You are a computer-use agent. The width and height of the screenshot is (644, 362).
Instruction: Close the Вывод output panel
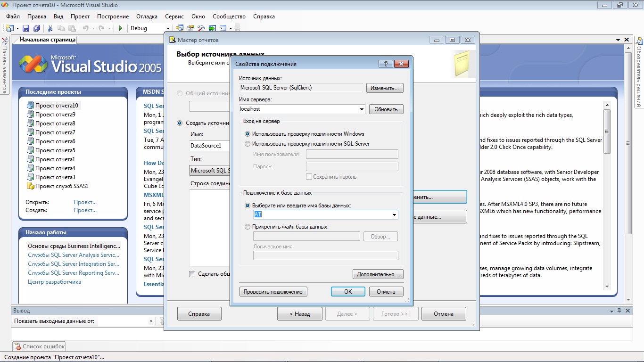click(x=627, y=311)
